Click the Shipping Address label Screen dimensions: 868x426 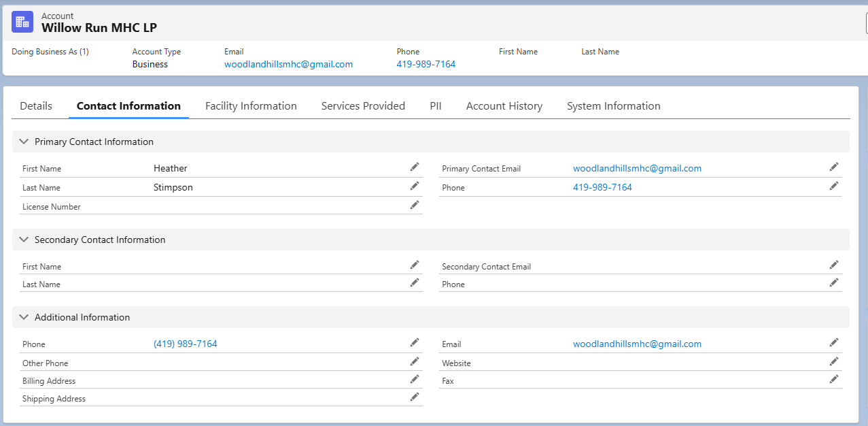pos(54,399)
